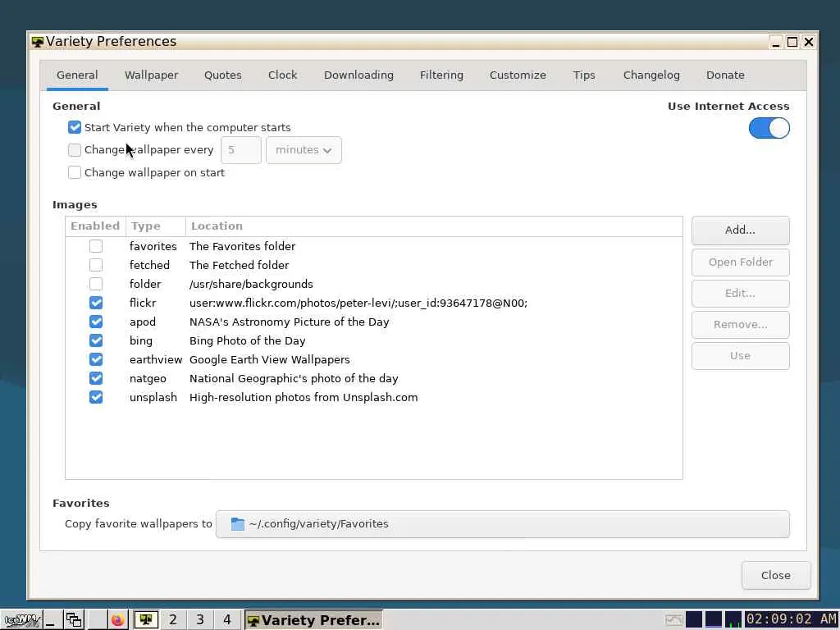Sort by the Location column header

[x=434, y=226]
